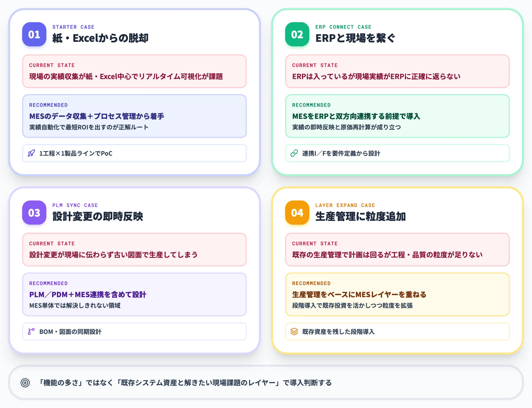Open the 設計変更の即時反映 heading

pos(98,216)
